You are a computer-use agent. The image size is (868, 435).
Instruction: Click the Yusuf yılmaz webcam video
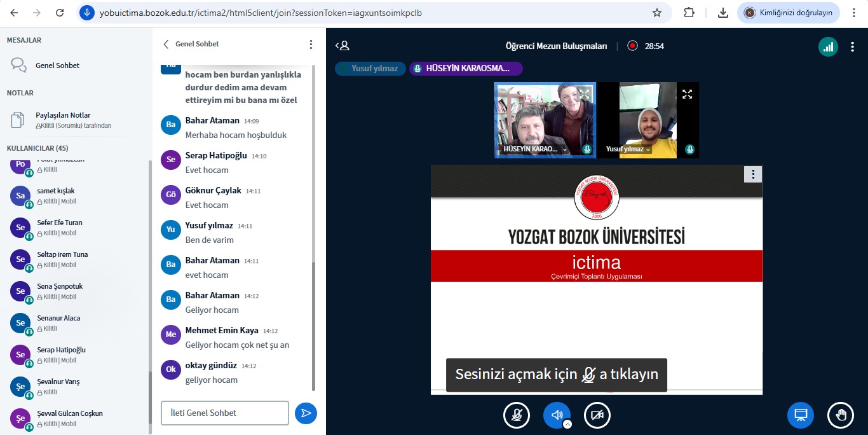[x=648, y=120]
